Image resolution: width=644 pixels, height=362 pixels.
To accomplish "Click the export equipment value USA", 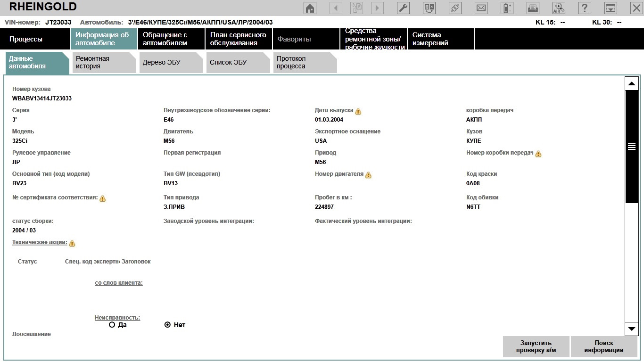I will click(321, 141).
